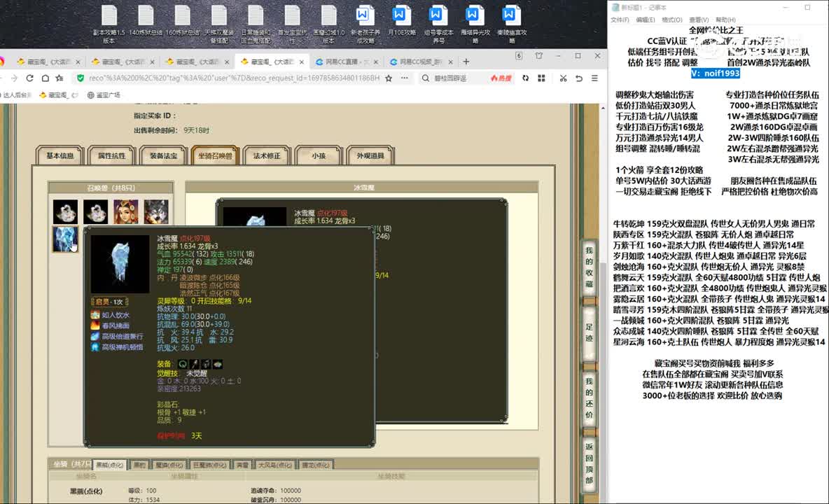829x504 pixels.
Task: Open Notepad's 格式(O) menu
Action: point(672,20)
